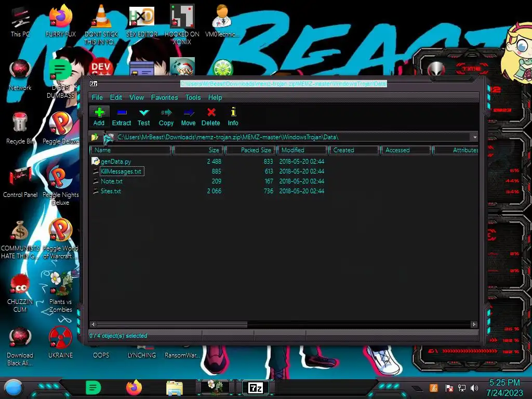Open the Network desktop icon
This screenshot has height=399, width=532.
(20, 75)
